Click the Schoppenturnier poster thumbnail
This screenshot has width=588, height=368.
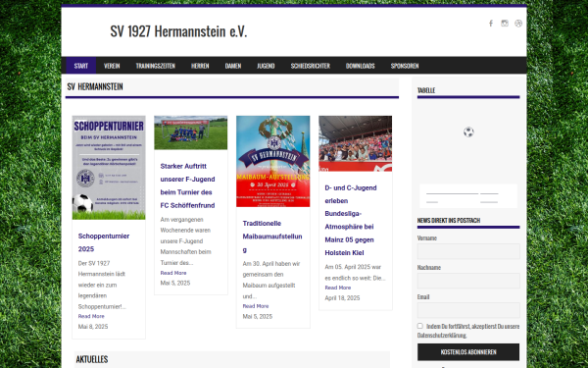tap(109, 168)
